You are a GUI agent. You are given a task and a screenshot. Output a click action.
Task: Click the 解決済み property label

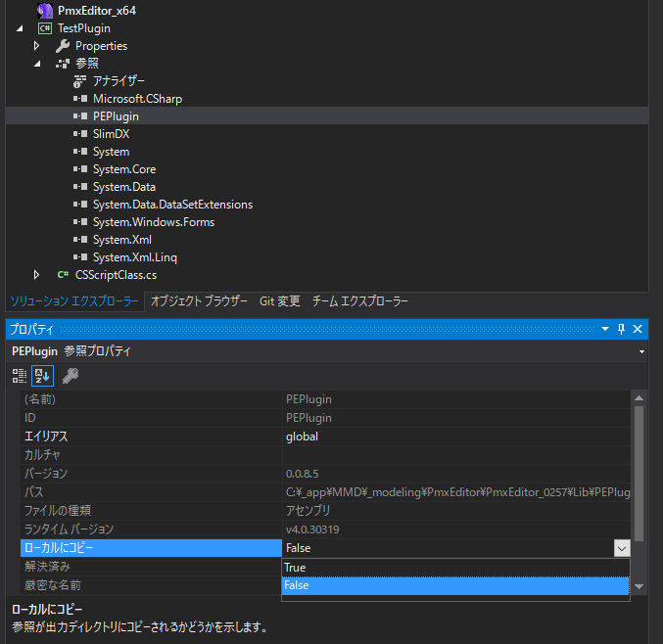pos(47,567)
